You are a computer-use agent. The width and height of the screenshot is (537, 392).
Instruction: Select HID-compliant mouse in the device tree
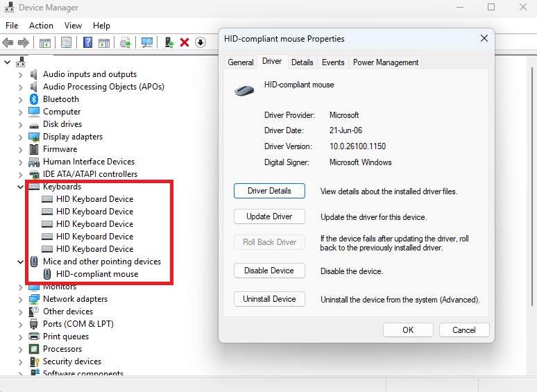[x=97, y=274]
